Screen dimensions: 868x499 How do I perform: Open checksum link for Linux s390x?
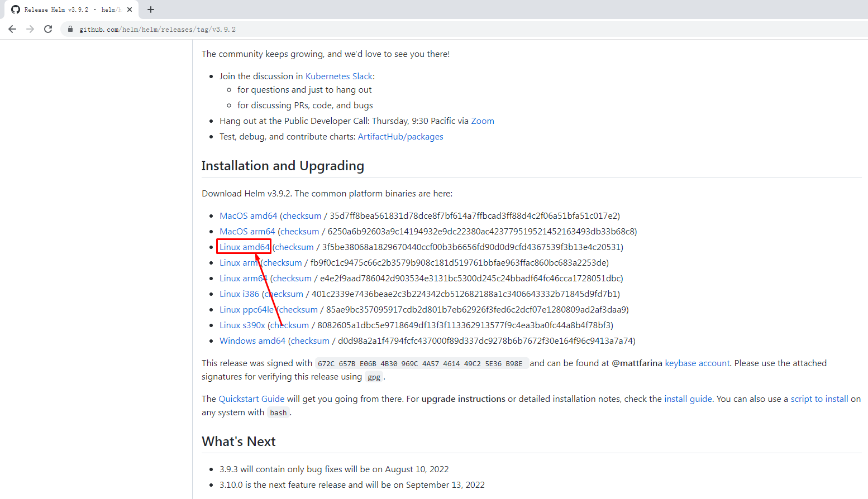click(x=290, y=325)
